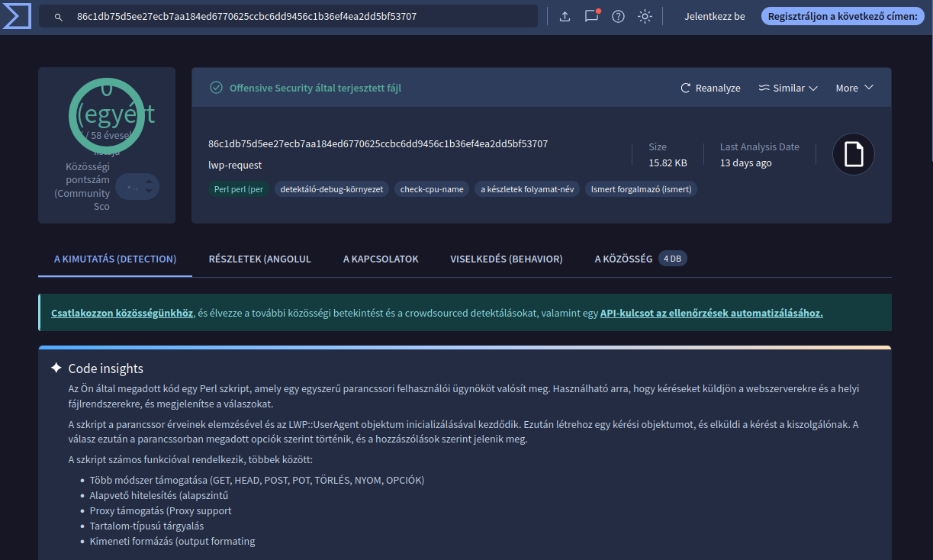Click the search magnifier icon

click(59, 17)
